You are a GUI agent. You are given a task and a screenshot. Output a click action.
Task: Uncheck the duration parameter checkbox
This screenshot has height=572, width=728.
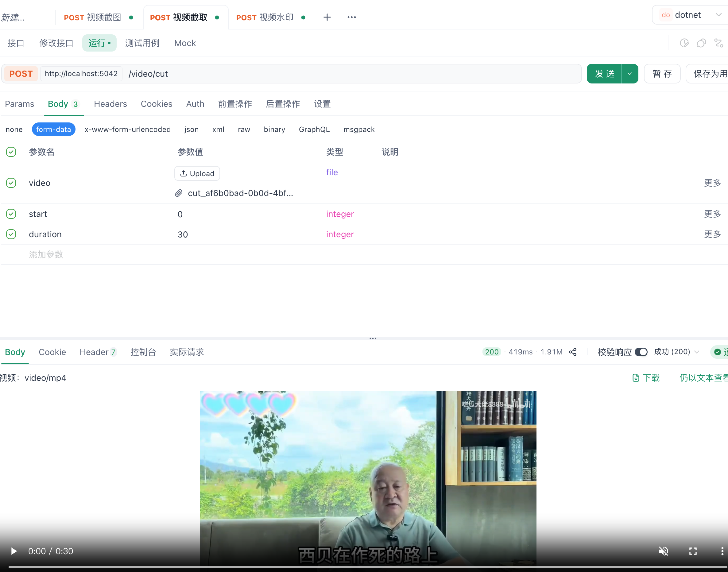[11, 234]
